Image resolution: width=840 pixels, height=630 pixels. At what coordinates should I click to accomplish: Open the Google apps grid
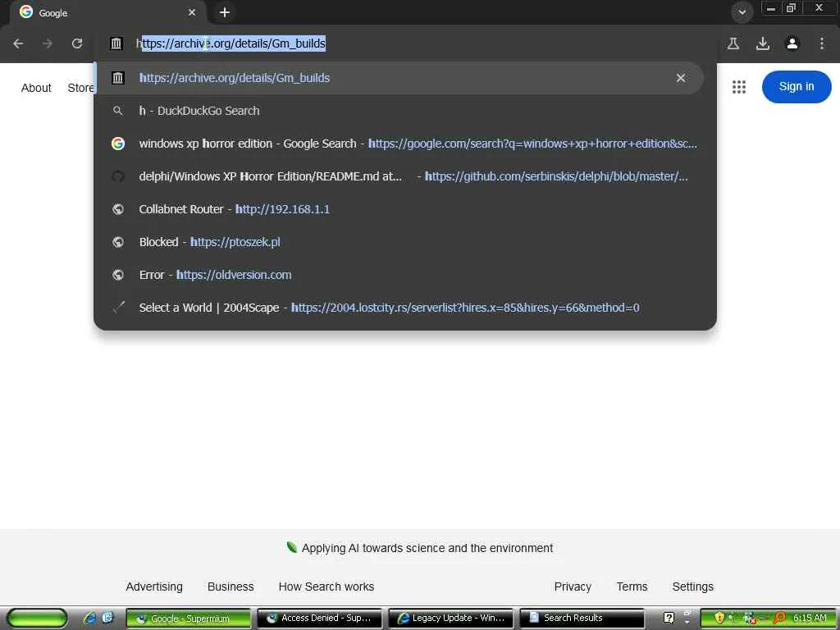click(x=739, y=87)
